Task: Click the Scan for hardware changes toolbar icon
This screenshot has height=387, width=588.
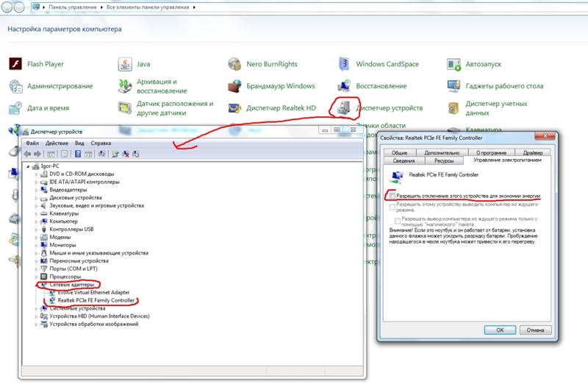Action: coord(101,154)
